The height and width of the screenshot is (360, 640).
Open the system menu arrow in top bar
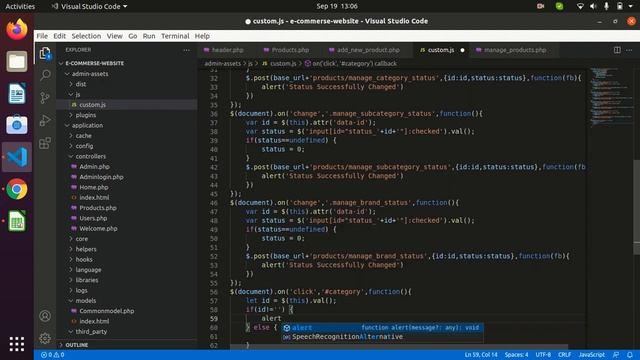point(631,6)
